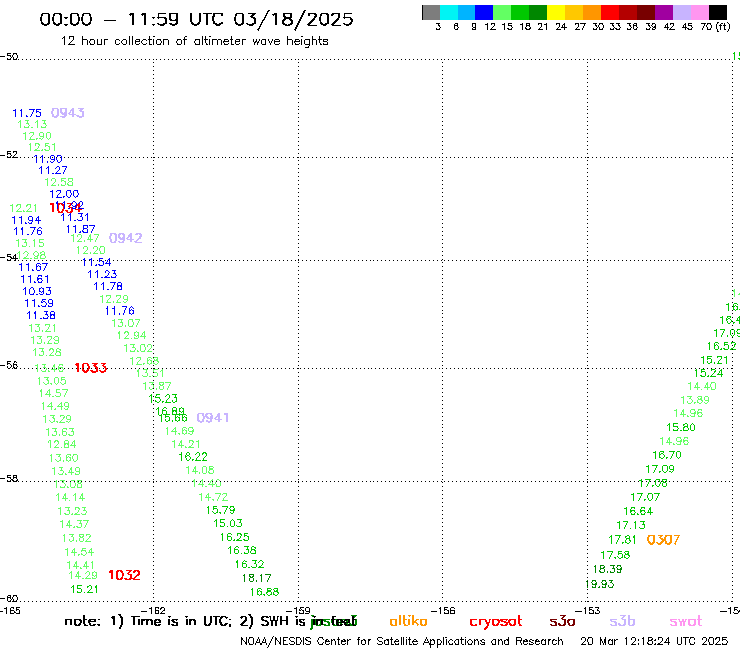Click the swot satellite legend label
Image resolution: width=740 pixels, height=650 pixels.
click(686, 622)
